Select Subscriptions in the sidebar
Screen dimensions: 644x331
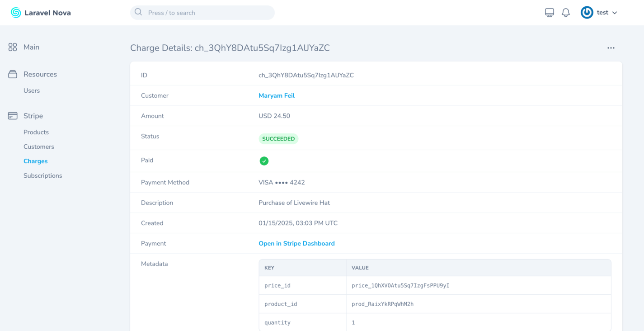point(43,175)
